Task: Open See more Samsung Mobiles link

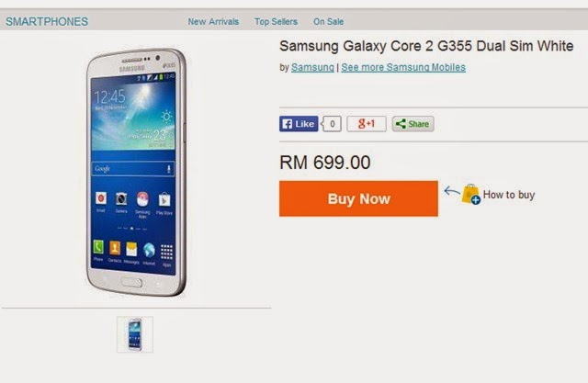Action: coord(403,67)
